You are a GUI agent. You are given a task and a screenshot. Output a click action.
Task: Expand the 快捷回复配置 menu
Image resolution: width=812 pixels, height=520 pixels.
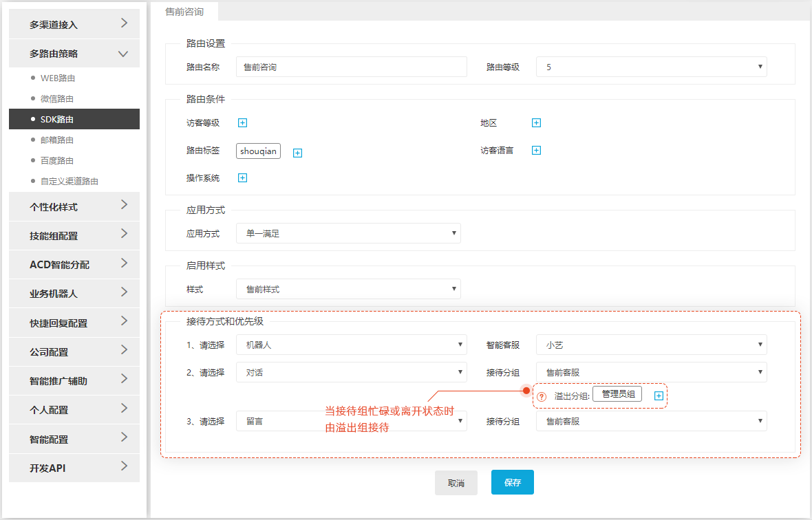[74, 323]
